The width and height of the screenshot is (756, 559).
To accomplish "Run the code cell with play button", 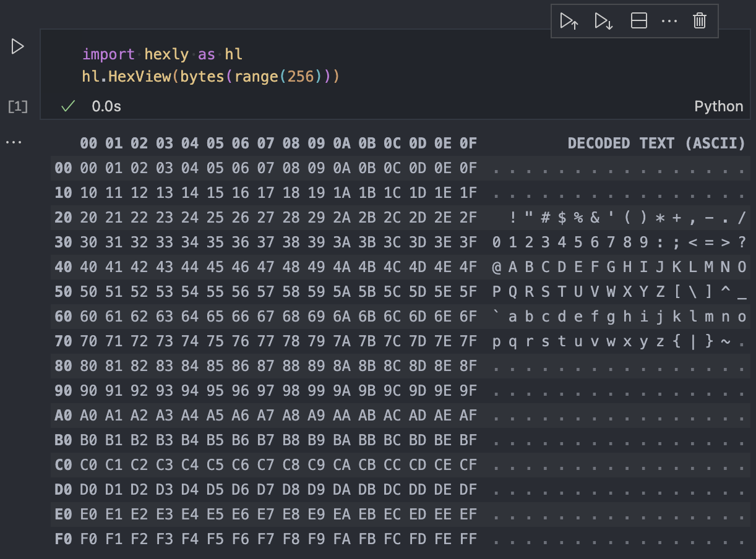I will pyautogui.click(x=17, y=46).
